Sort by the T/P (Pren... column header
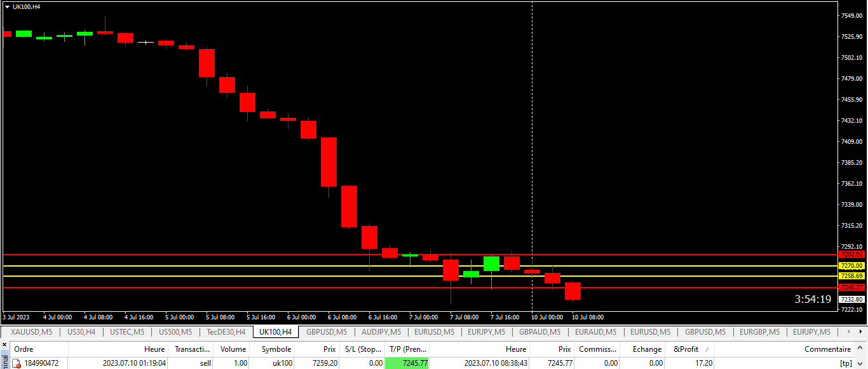 [407, 349]
